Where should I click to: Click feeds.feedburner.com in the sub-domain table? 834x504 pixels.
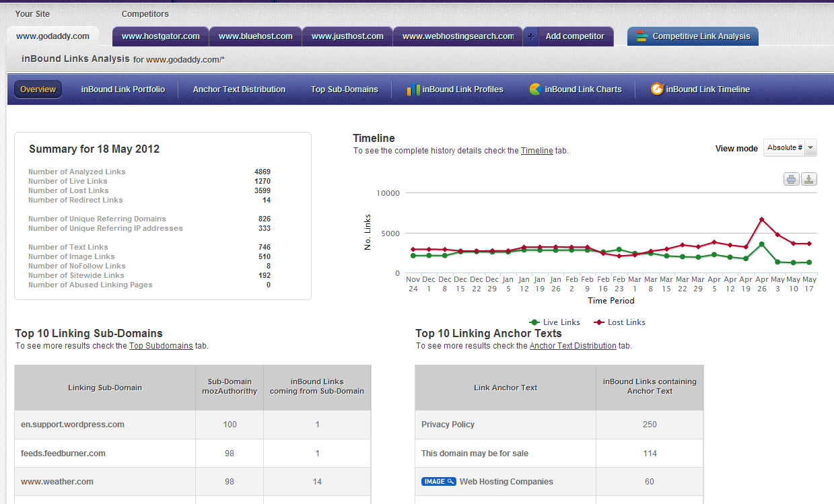coord(63,454)
